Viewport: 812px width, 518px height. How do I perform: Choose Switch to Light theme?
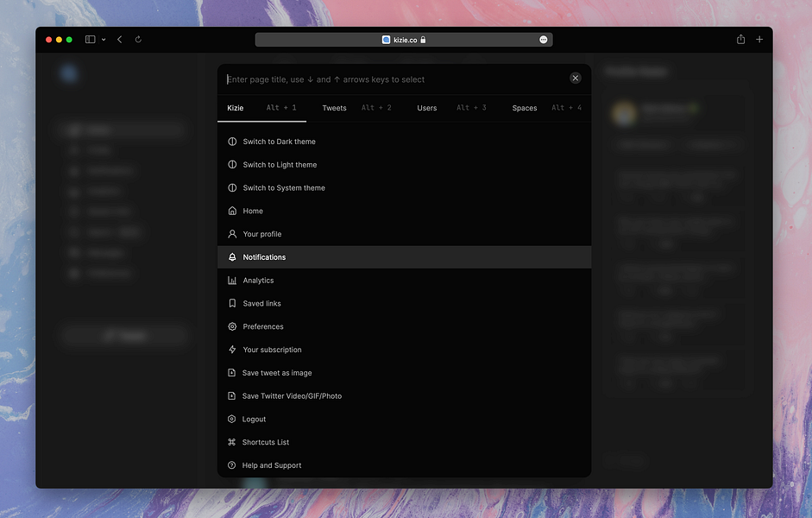pos(404,165)
